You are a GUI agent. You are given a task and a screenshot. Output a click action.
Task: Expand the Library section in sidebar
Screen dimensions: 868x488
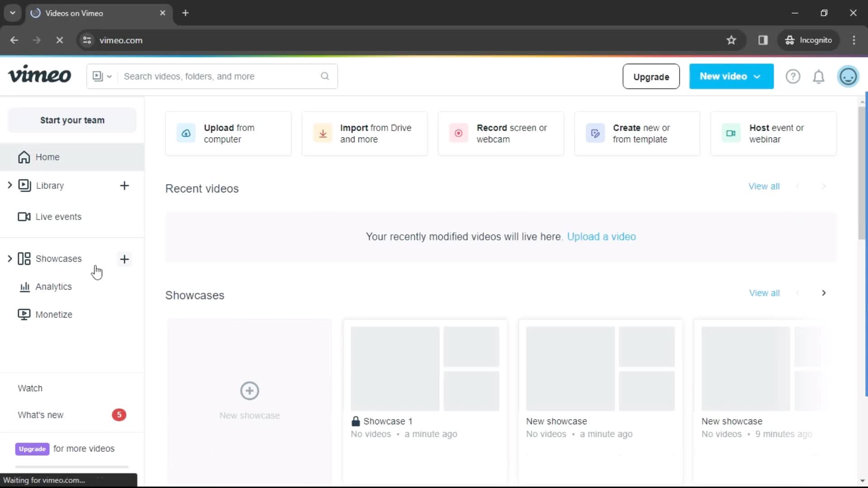click(x=9, y=185)
